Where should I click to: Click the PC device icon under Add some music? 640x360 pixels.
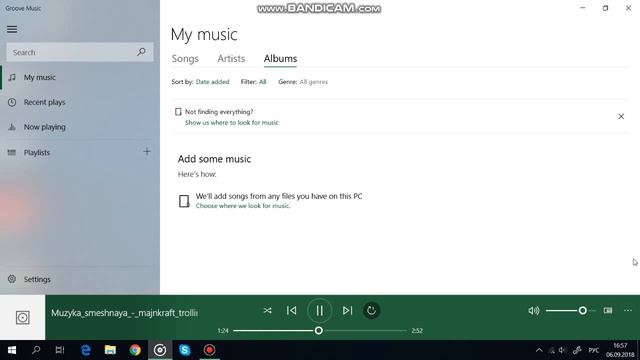click(x=184, y=201)
